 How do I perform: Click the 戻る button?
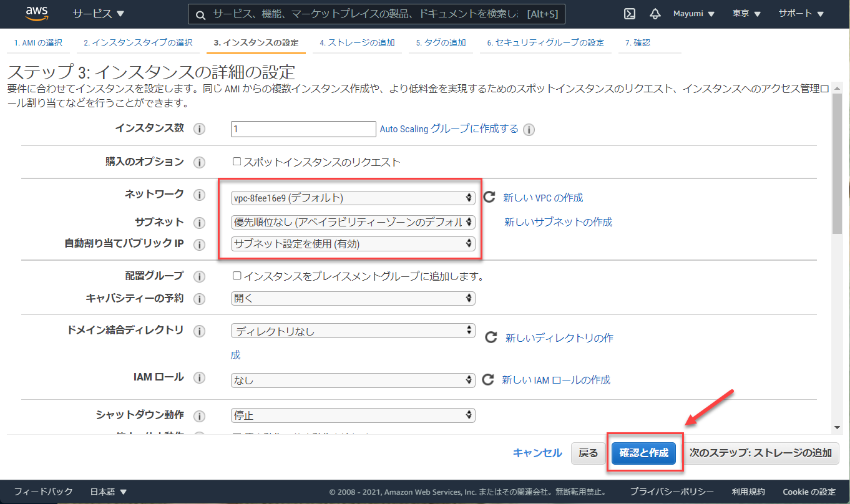tap(589, 453)
